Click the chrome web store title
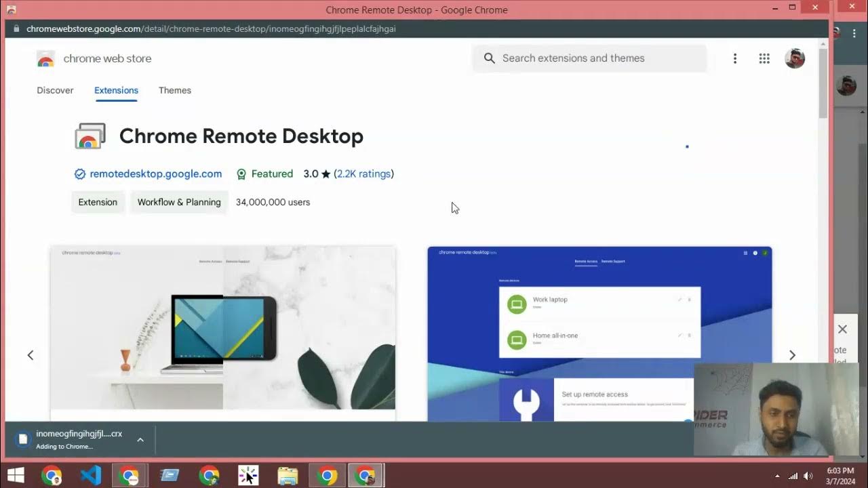Viewport: 868px width, 488px height. point(107,59)
